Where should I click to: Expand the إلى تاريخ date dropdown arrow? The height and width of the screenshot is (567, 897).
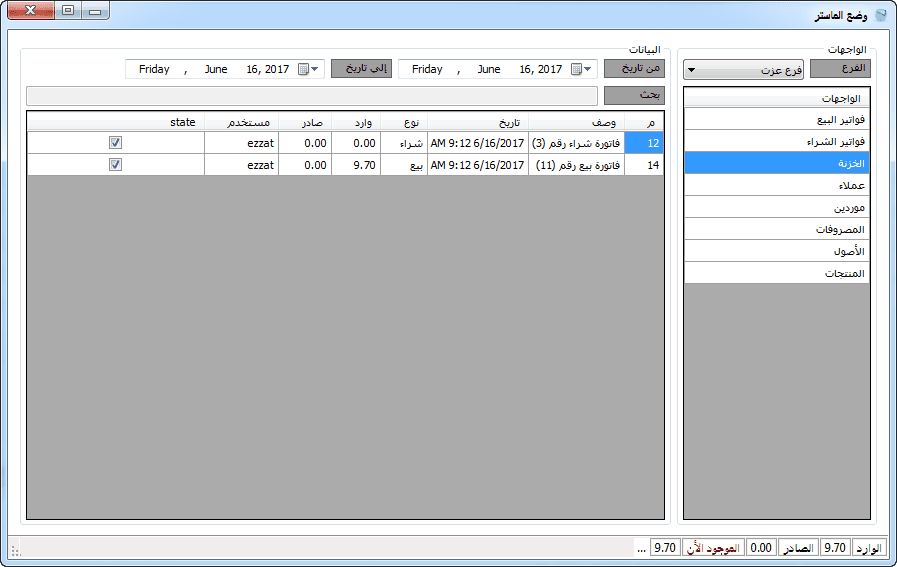coord(316,69)
